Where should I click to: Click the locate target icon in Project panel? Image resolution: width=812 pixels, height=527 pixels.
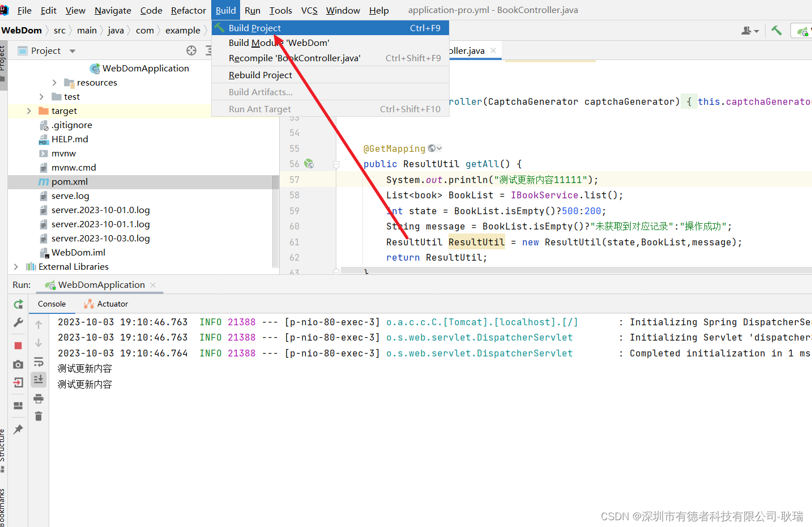(191, 50)
